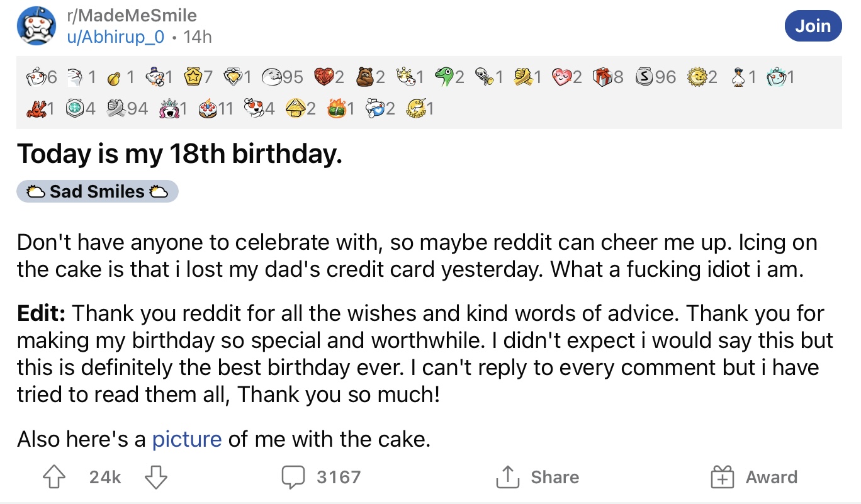Screen dimensions: 861x504
Task: Open the post title Today is my 18th birthday
Action: [179, 154]
